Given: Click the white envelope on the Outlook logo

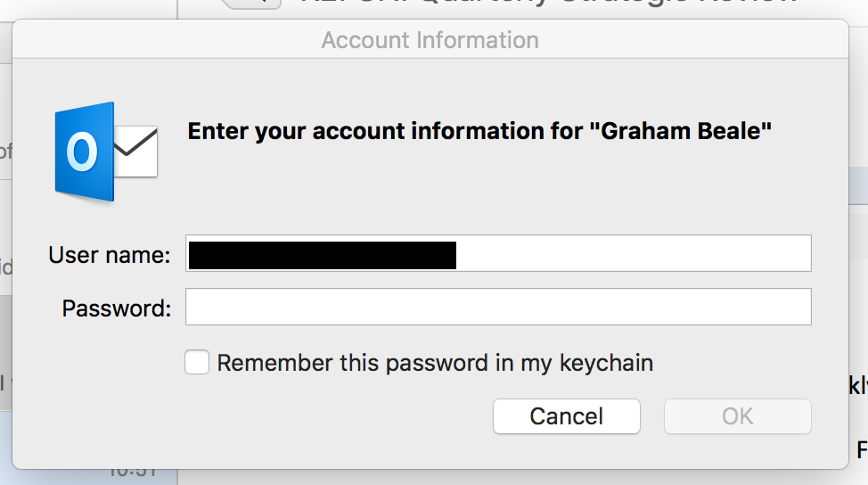Looking at the screenshot, I should tap(136, 152).
